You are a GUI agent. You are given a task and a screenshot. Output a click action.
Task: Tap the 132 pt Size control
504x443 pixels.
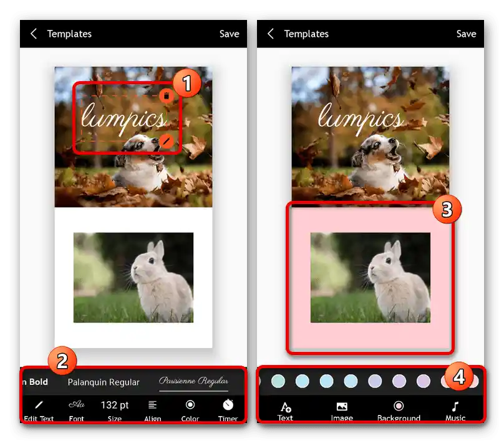(114, 411)
